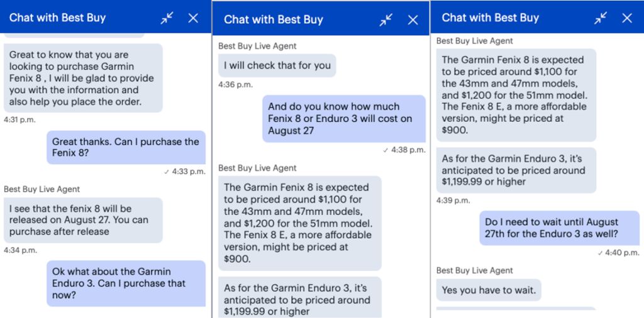Click the Fenix 8 pricing reply in right chat
This screenshot has height=318, width=644.
[x=516, y=96]
